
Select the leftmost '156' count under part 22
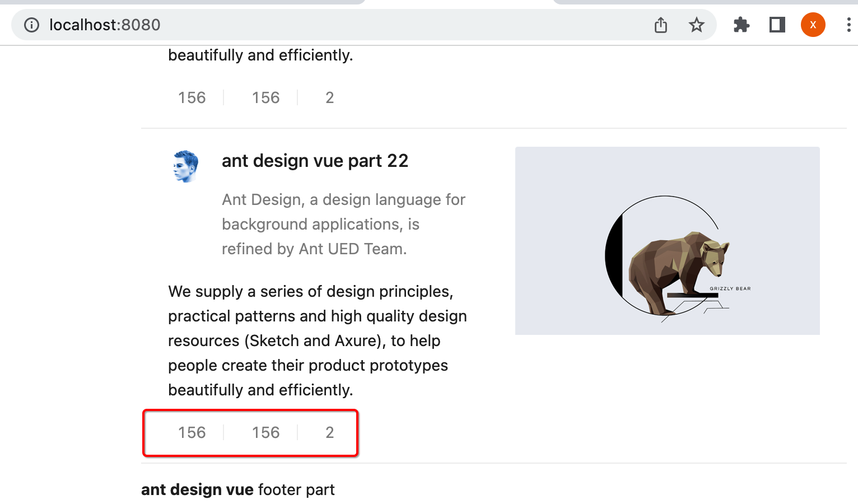[x=192, y=432]
